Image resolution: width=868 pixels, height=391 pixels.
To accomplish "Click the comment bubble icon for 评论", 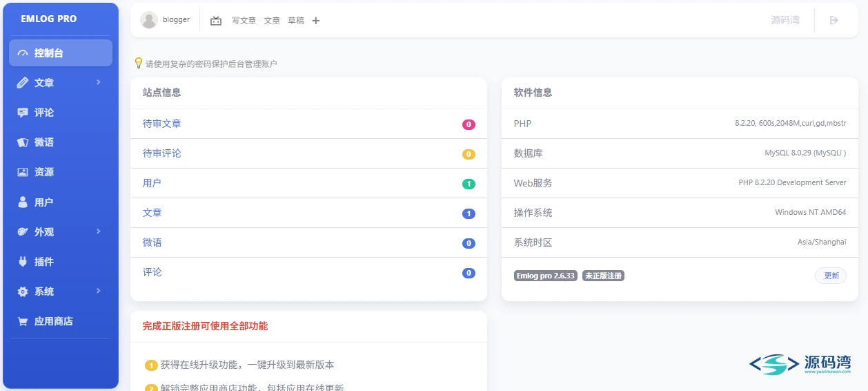I will tap(23, 113).
